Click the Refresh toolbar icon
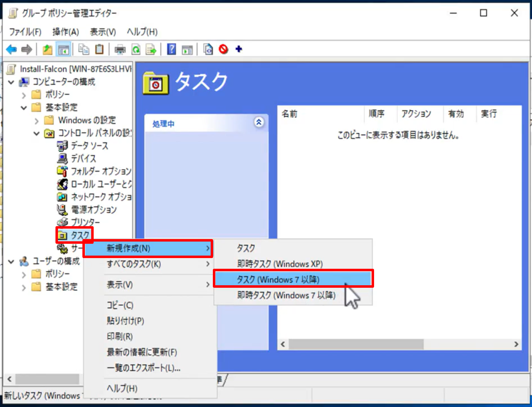The width and height of the screenshot is (532, 407). (x=136, y=49)
